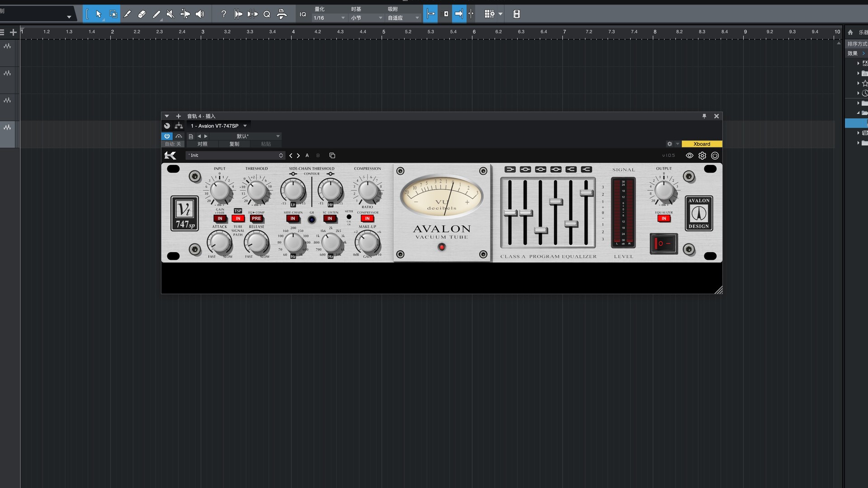868x488 pixels.
Task: Pin the plugin window
Action: 704,116
